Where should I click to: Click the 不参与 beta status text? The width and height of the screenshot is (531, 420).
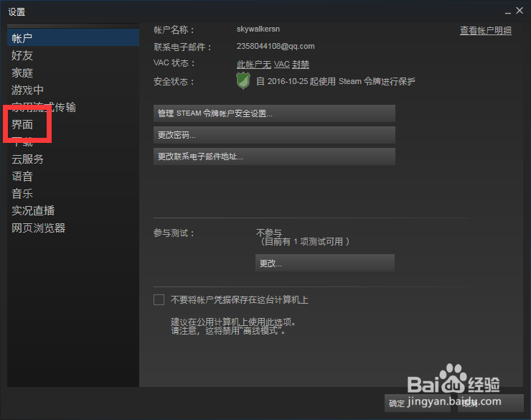[x=269, y=233]
